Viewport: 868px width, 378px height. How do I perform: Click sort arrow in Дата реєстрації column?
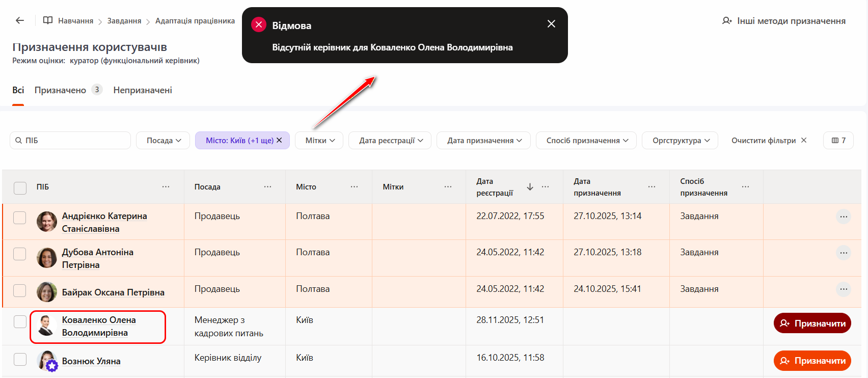click(530, 187)
